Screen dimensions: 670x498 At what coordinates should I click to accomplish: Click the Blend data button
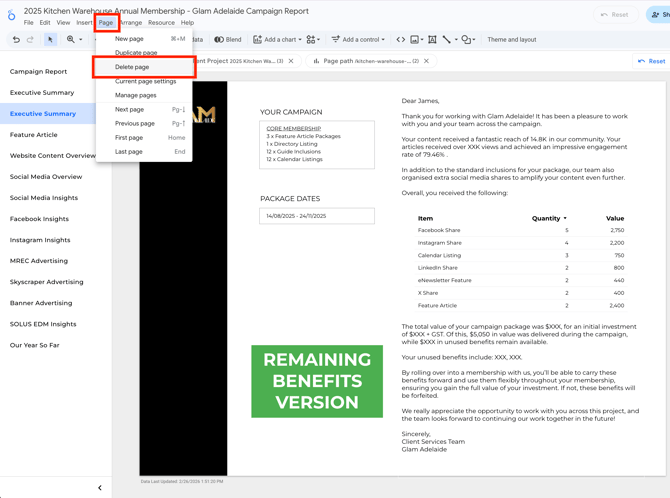point(228,40)
